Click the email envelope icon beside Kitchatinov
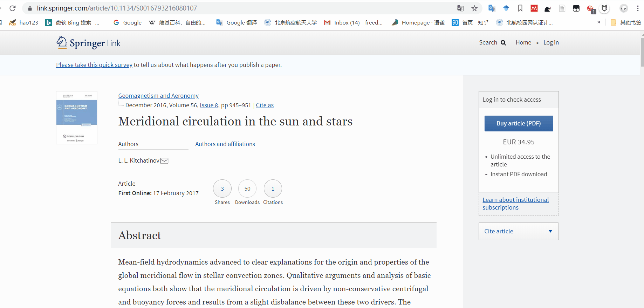The image size is (644, 308). pyautogui.click(x=164, y=161)
